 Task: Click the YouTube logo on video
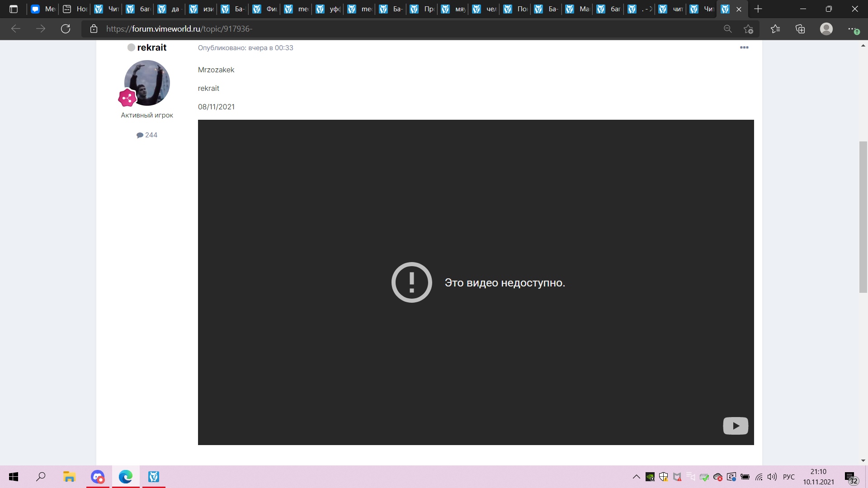coord(735,426)
